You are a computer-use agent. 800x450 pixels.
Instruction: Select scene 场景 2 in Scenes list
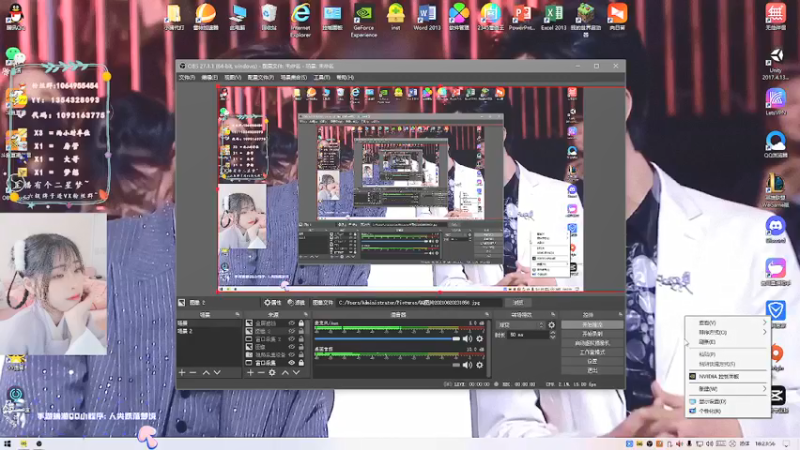click(x=209, y=331)
